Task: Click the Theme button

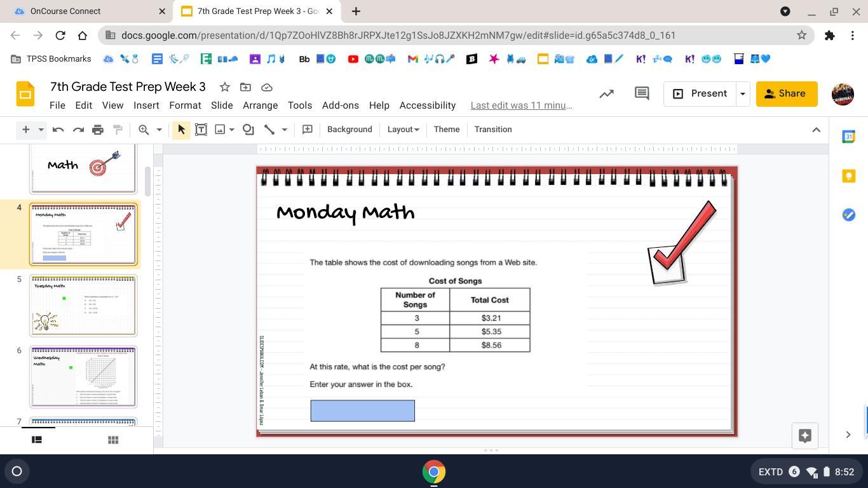Action: click(x=447, y=130)
